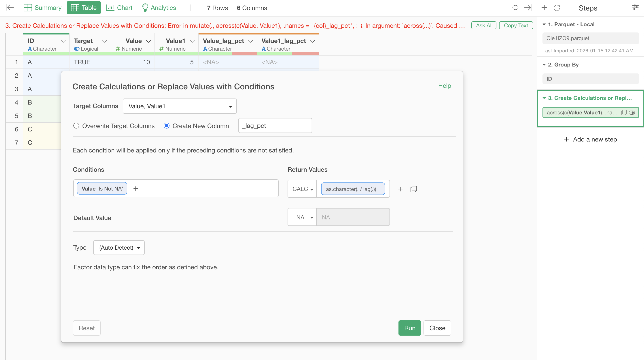
Task: Select Overwrite Target Columns radio
Action: [x=76, y=126]
